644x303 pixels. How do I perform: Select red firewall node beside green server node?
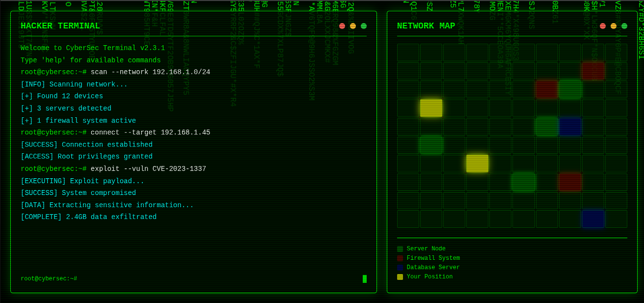546,89
